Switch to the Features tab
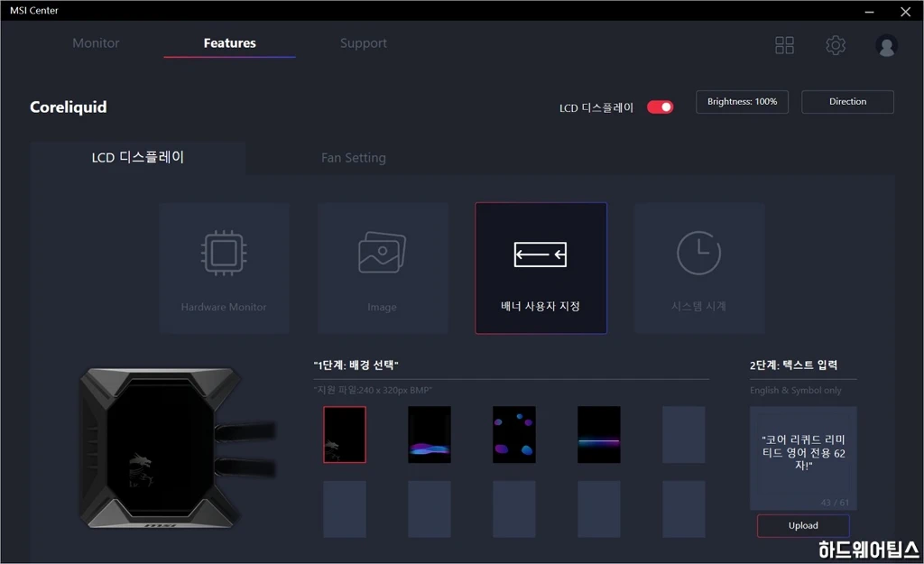Image resolution: width=924 pixels, height=564 pixels. click(x=230, y=43)
